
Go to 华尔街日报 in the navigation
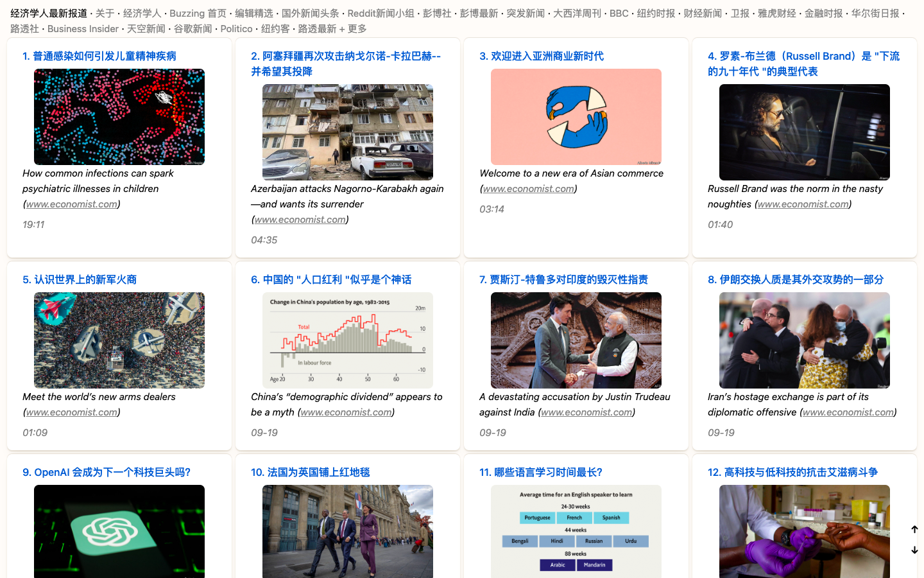pyautogui.click(x=875, y=13)
